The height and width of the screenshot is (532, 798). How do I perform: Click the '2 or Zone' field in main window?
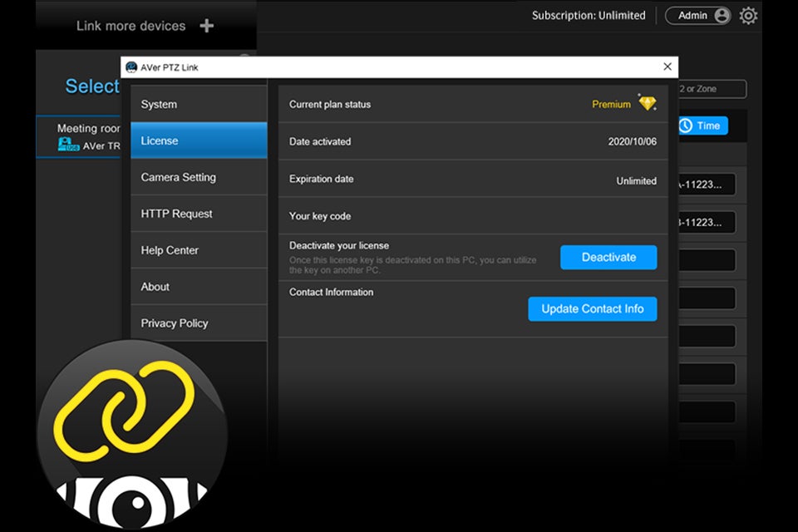[712, 89]
